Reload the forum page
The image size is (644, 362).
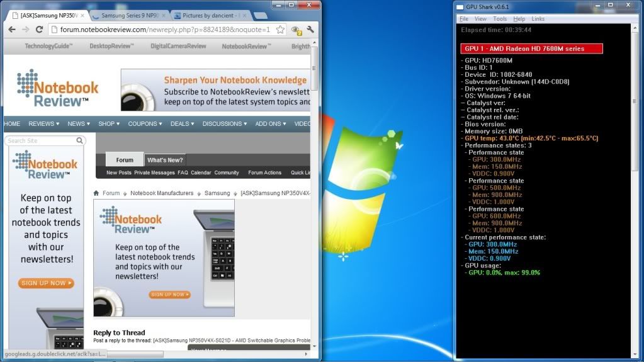(39, 30)
